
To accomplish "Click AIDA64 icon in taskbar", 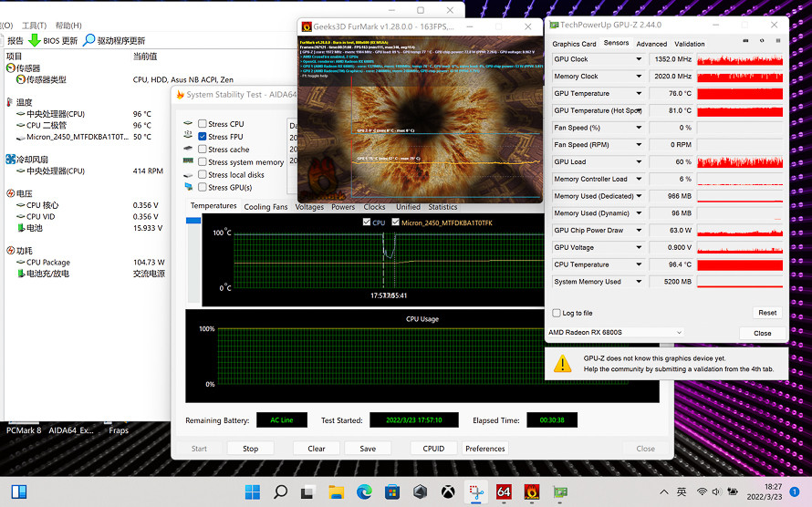I will pyautogui.click(x=504, y=492).
